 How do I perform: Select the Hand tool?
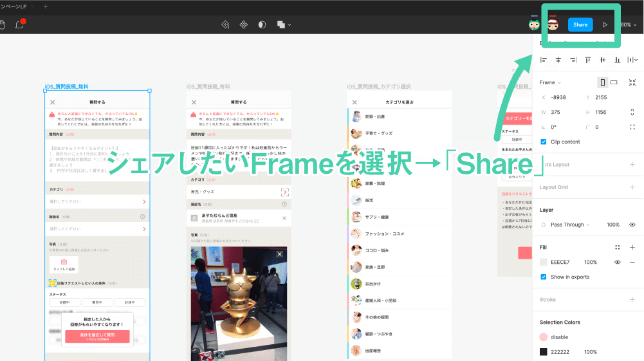(x=3, y=24)
